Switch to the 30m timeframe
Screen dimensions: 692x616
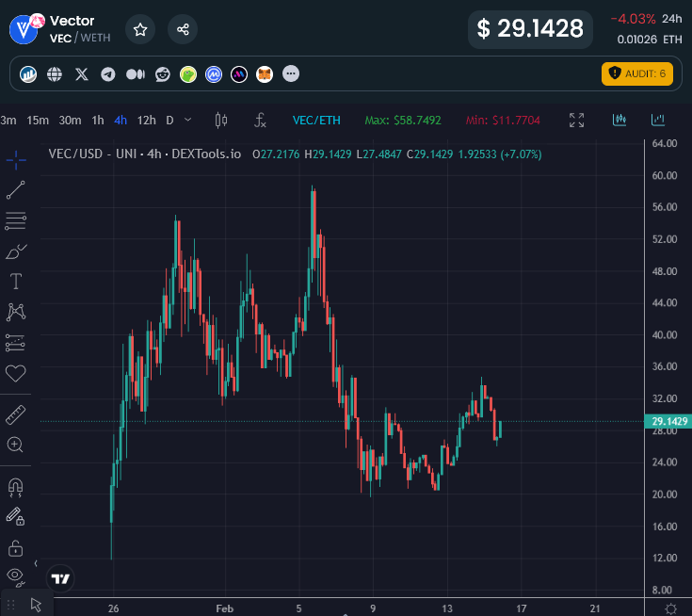(x=70, y=121)
